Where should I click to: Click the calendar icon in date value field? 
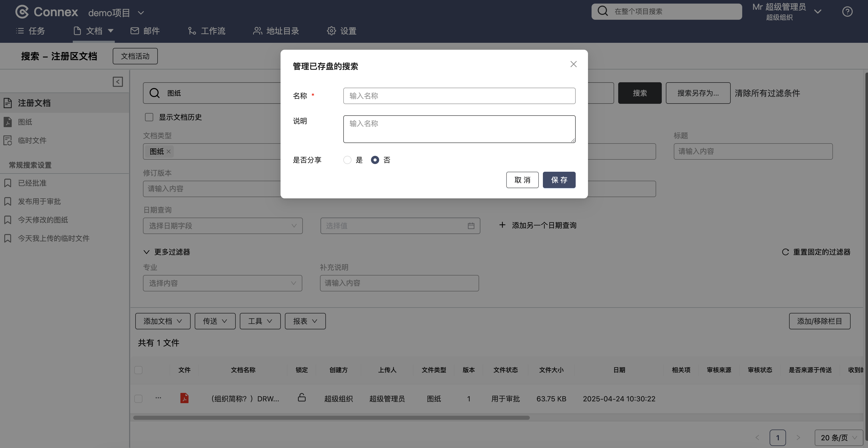click(471, 226)
